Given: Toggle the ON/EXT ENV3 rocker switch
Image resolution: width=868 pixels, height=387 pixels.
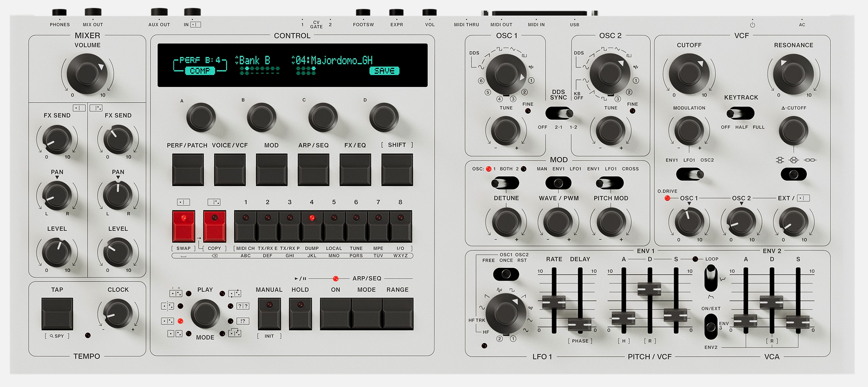Looking at the screenshot, I should coord(710,327).
